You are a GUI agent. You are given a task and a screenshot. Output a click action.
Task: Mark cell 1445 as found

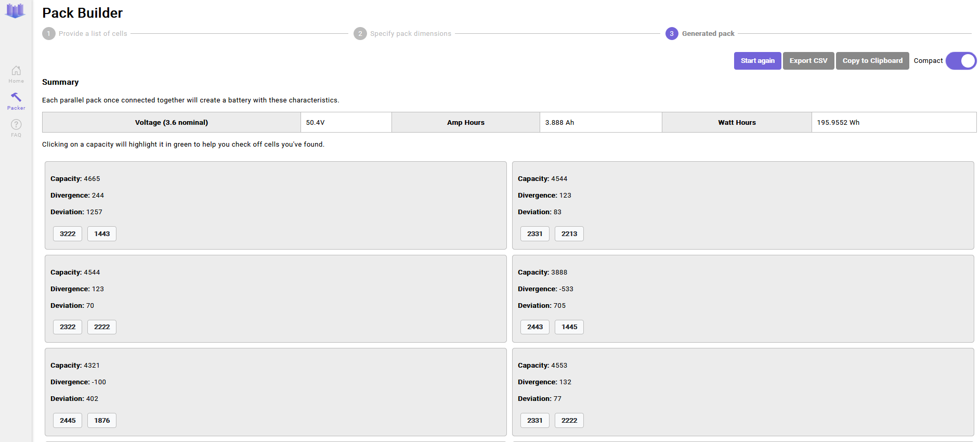click(x=569, y=327)
